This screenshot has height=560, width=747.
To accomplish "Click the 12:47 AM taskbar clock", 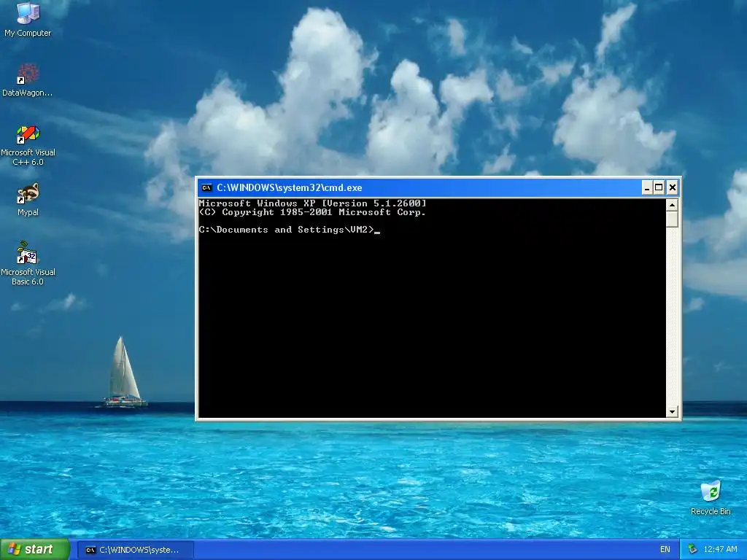I will tap(720, 550).
